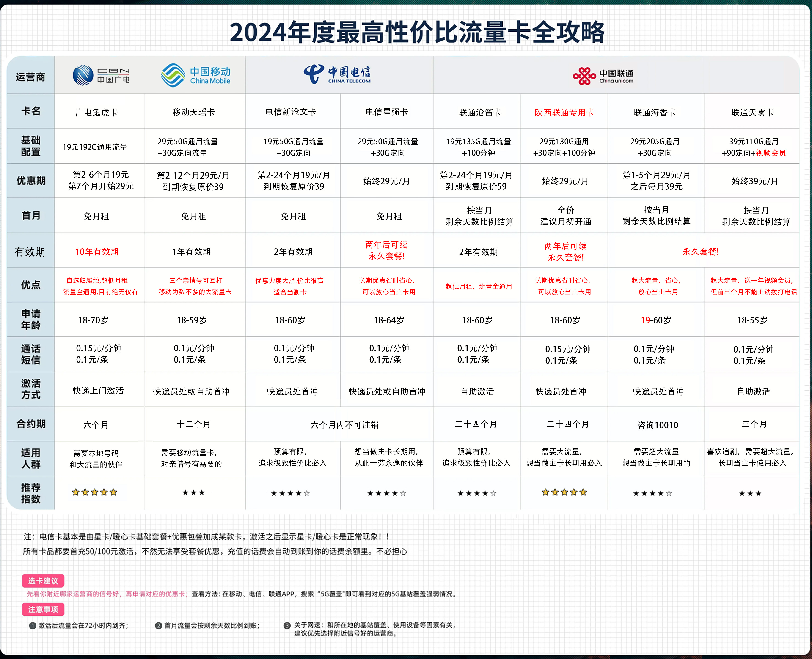Viewport: 812px width, 659px height.
Task: Click the circled number 2 note bullet
Action: point(158,626)
